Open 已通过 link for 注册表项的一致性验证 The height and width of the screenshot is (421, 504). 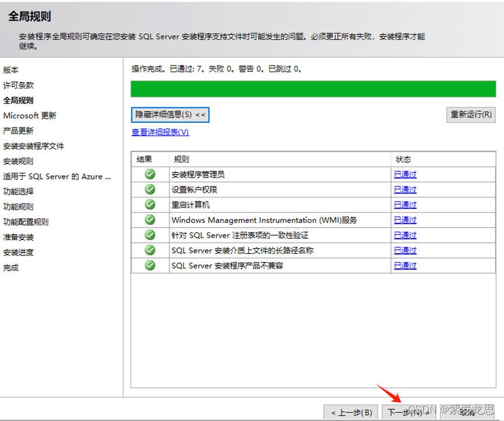pyautogui.click(x=405, y=235)
